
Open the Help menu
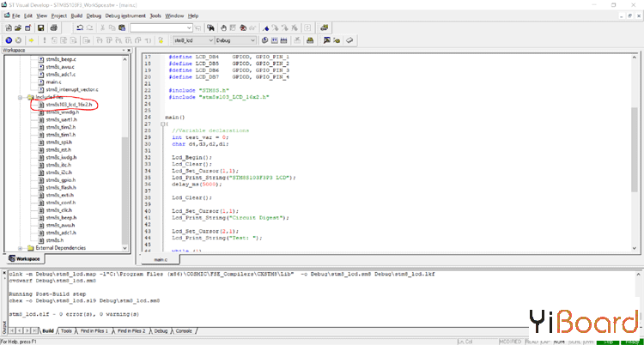(193, 15)
